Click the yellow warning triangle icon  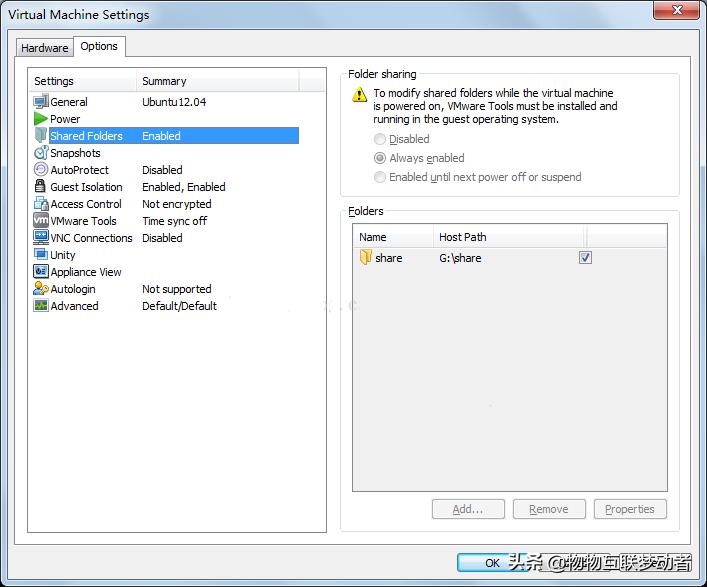click(359, 94)
